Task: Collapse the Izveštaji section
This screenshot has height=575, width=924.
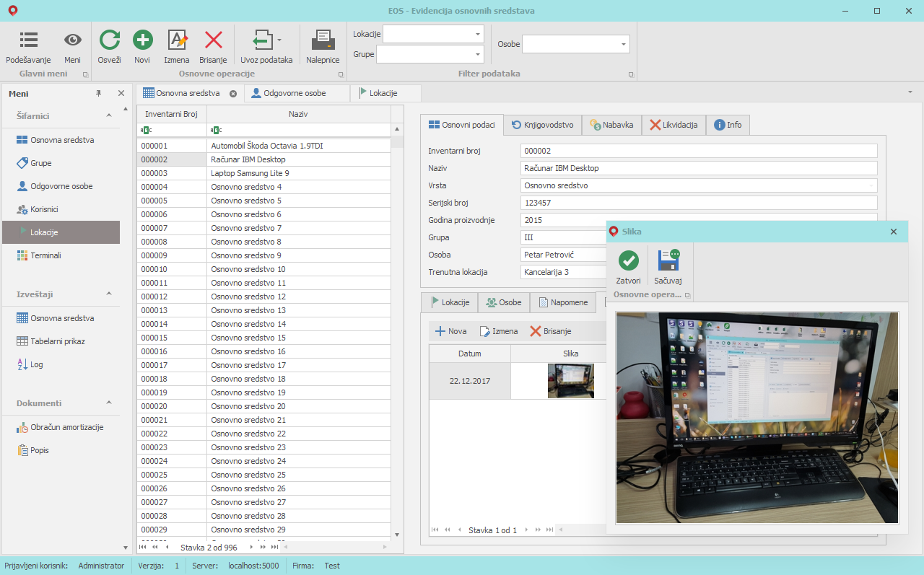Action: pos(109,294)
